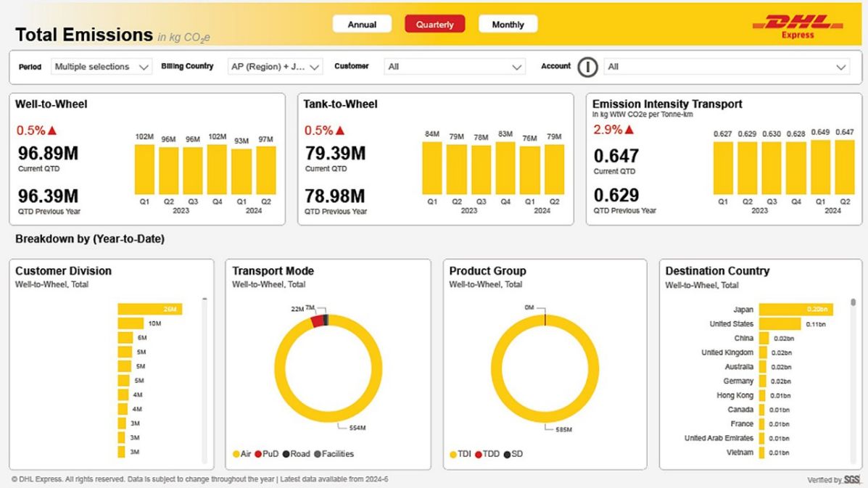Image resolution: width=868 pixels, height=488 pixels.
Task: Toggle the PuD legend marker
Action: point(258,454)
